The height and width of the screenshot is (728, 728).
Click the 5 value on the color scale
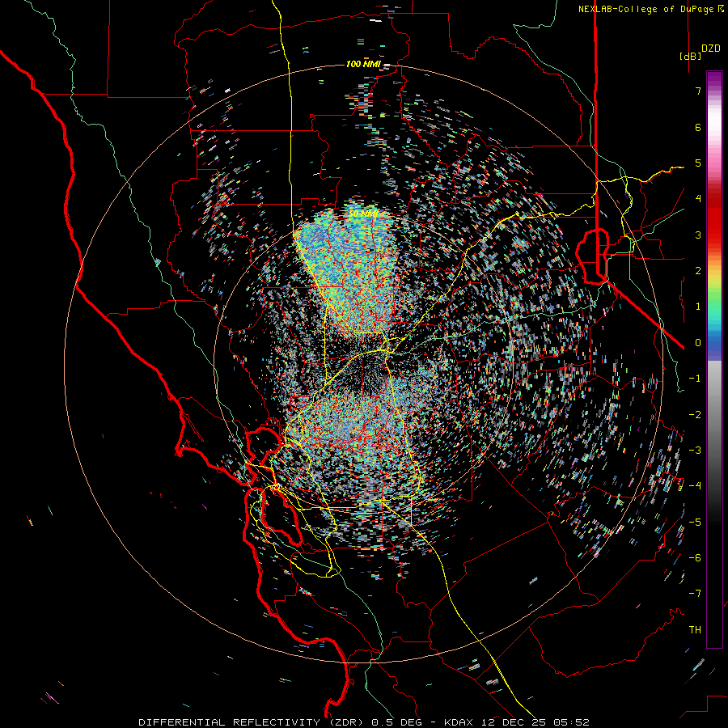coord(698,163)
